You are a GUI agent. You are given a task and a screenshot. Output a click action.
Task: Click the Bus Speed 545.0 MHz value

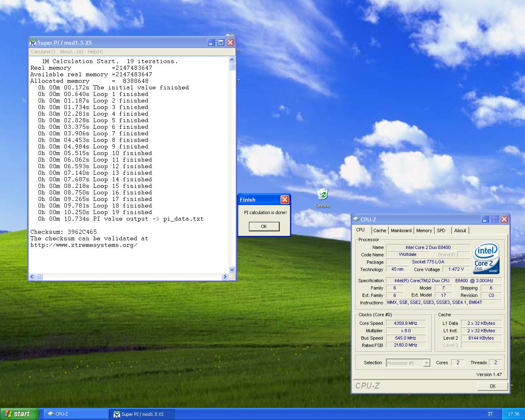405,338
